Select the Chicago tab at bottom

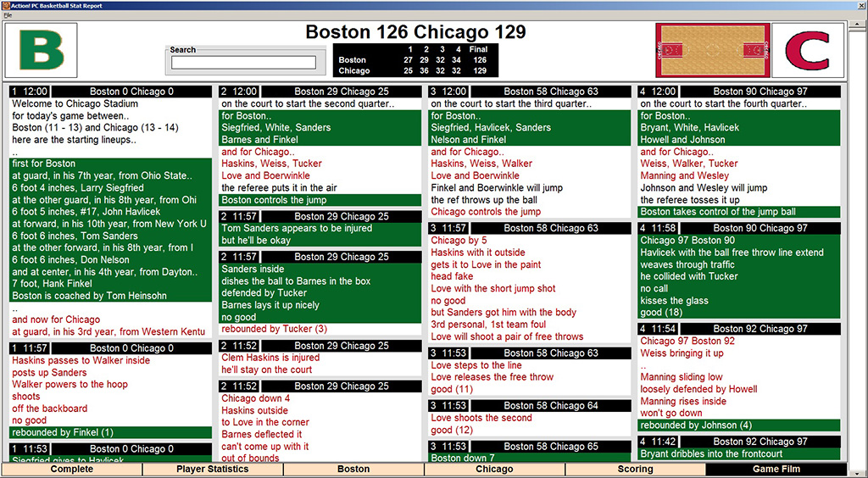494,469
